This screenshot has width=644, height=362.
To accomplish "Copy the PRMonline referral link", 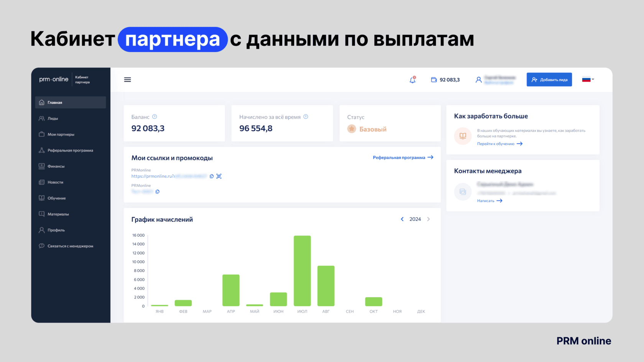I will pyautogui.click(x=212, y=176).
